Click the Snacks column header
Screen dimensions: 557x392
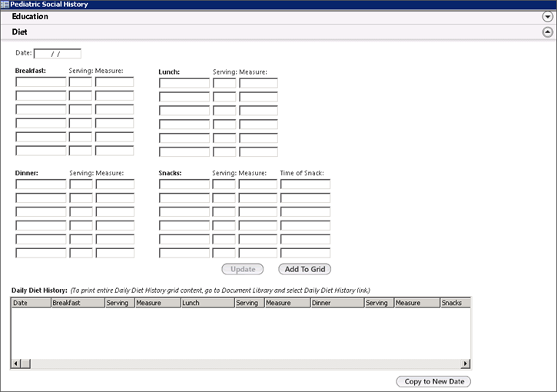click(x=454, y=303)
